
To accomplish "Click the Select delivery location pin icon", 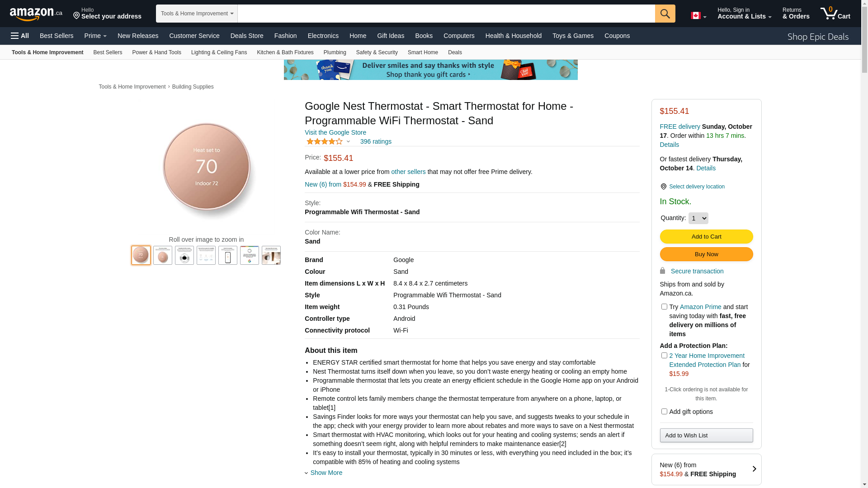I will click(663, 187).
